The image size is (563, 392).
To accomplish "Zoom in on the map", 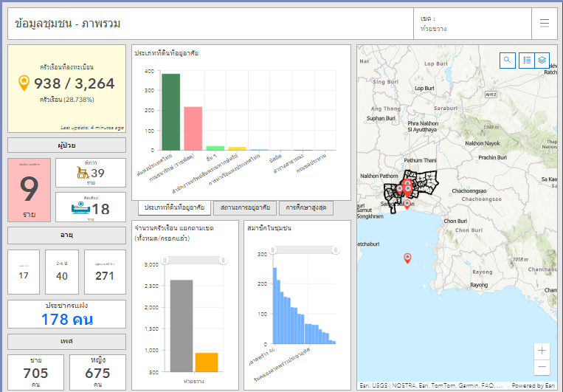I will pos(542,351).
